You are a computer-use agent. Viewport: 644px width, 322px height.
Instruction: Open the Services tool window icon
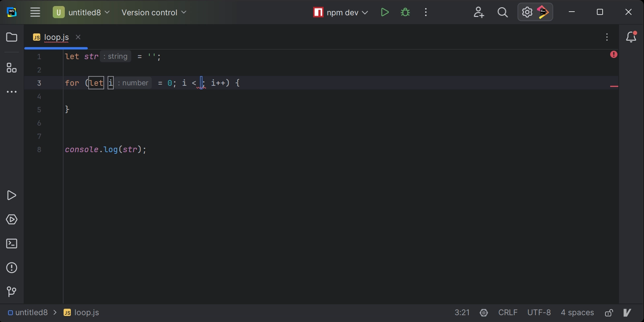[12, 219]
